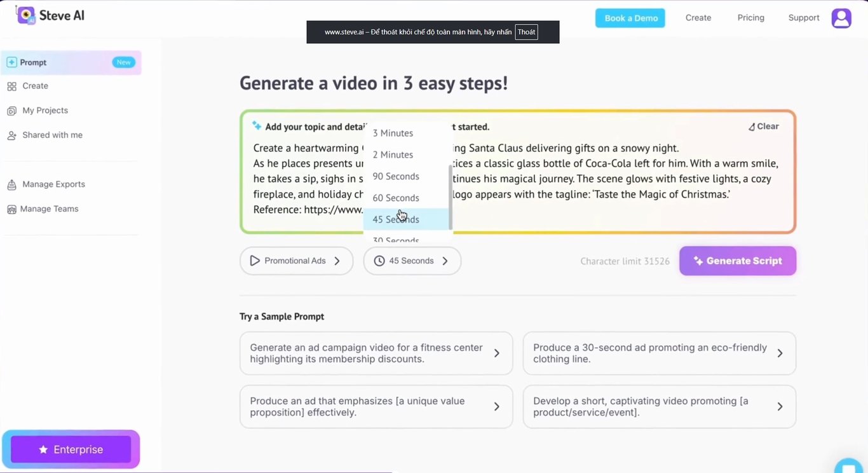Click the duration list scrollbar
This screenshot has width=868, height=473.
tap(451, 197)
